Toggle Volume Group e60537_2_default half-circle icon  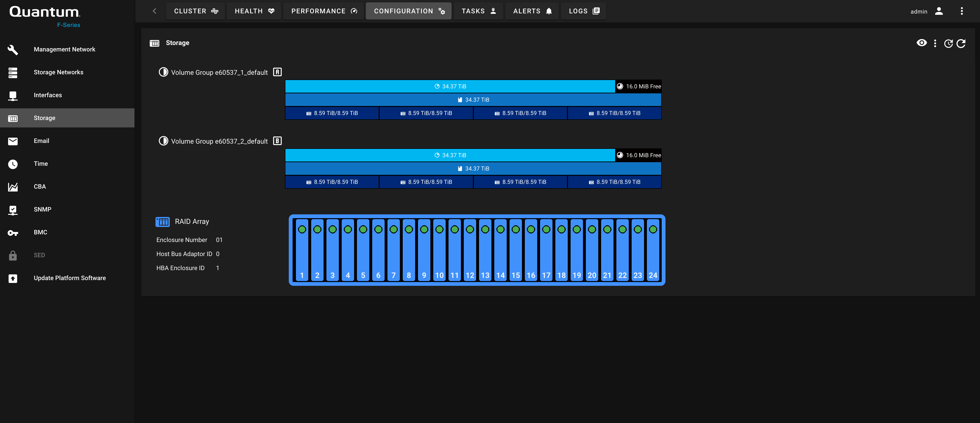163,141
